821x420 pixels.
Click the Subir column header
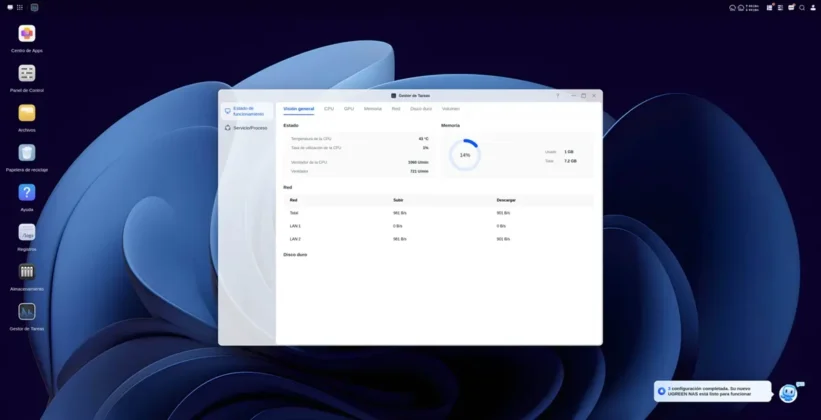coord(398,200)
